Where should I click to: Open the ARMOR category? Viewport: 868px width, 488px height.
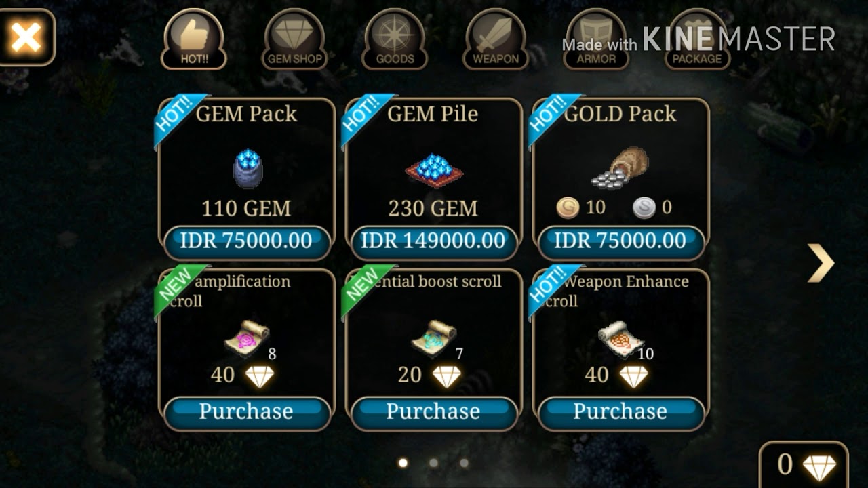595,39
